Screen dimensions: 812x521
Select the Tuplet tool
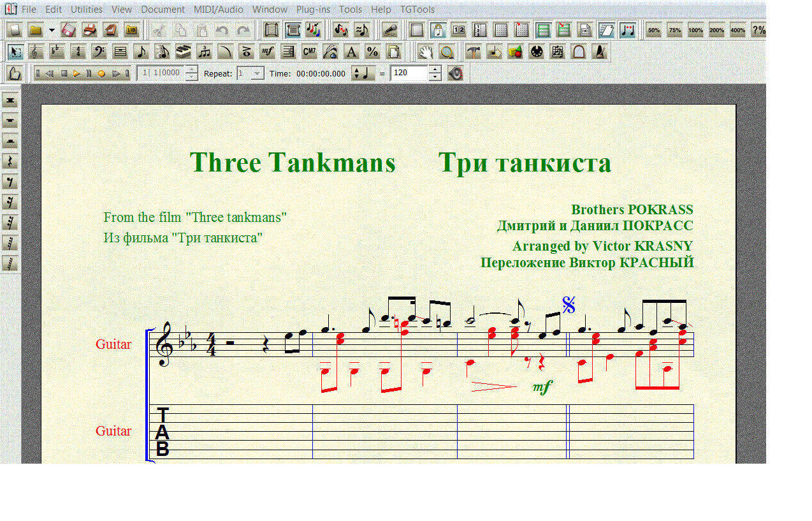pos(204,52)
